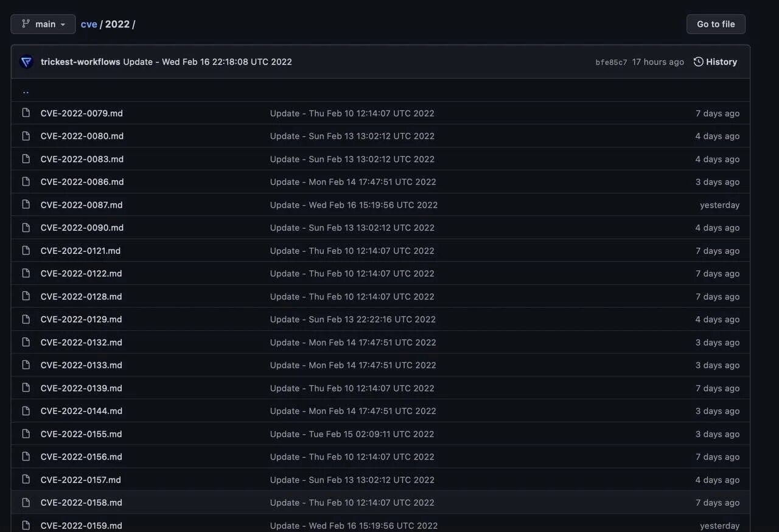Click the file icon beside CVE-2022-0144.md
Image resolution: width=779 pixels, height=532 pixels.
pos(26,411)
